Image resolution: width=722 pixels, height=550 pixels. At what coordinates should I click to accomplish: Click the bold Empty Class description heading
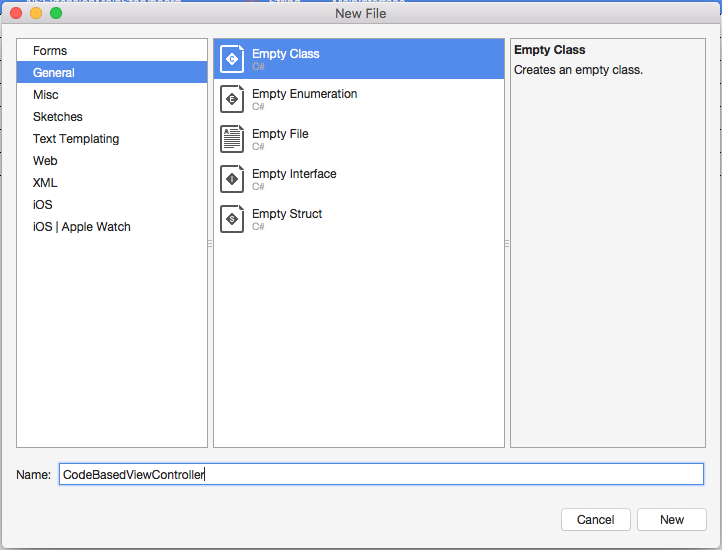(549, 50)
